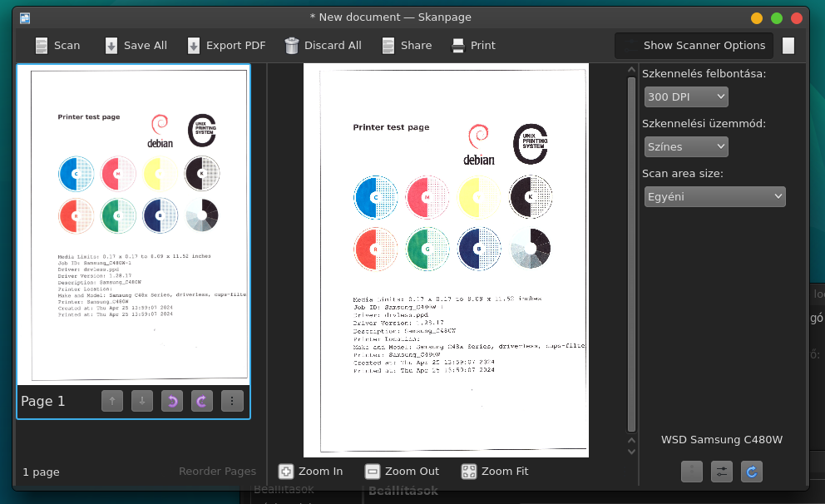825x504 pixels.
Task: Open the menu icon beside Show Scanner Options
Action: tap(788, 45)
